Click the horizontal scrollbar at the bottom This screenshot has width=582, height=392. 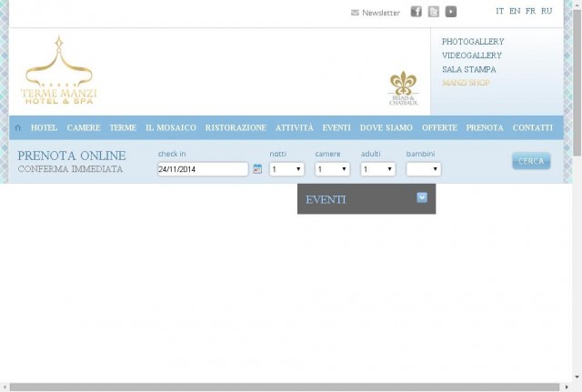285,387
